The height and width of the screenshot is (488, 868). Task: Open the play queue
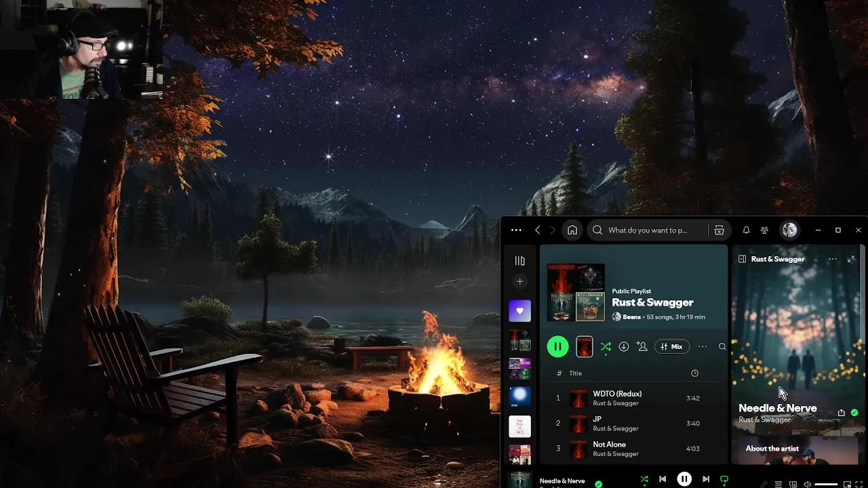click(x=778, y=485)
